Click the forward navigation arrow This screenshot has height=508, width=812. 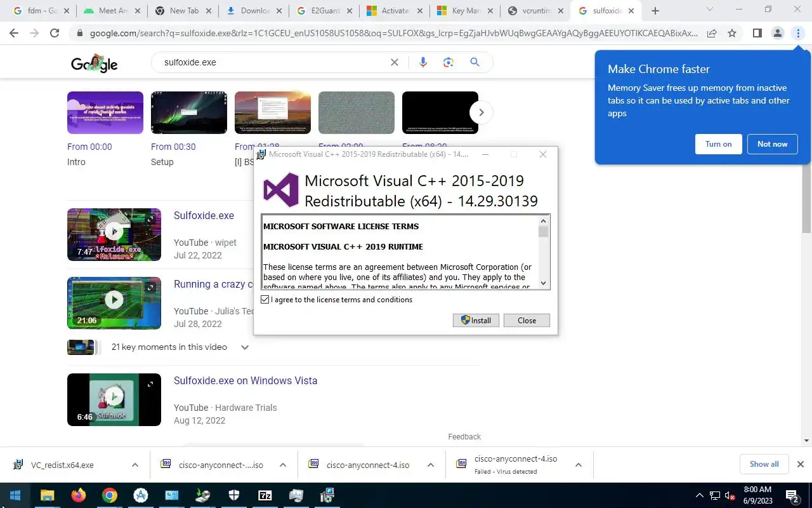click(34, 33)
